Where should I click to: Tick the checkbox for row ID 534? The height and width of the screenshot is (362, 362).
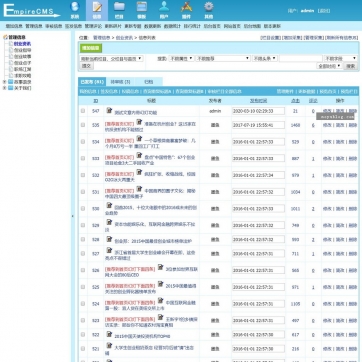83,142
